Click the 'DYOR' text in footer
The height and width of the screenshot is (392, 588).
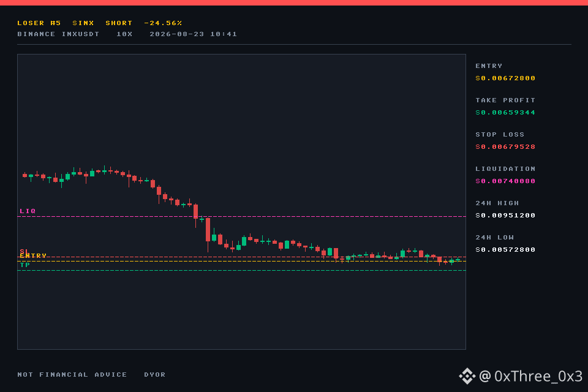(x=155, y=375)
